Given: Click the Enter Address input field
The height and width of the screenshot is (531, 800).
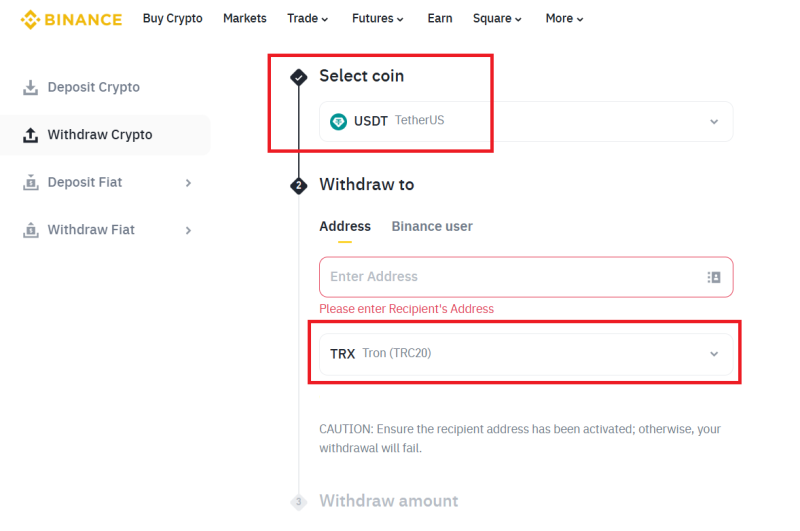Looking at the screenshot, I should coord(526,277).
